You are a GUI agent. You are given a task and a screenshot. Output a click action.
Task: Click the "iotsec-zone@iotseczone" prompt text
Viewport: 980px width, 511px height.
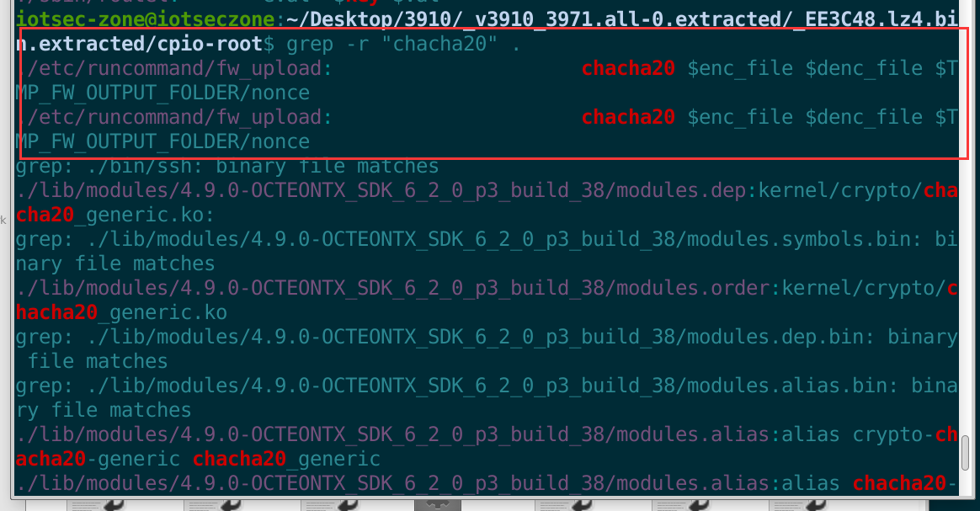point(145,19)
